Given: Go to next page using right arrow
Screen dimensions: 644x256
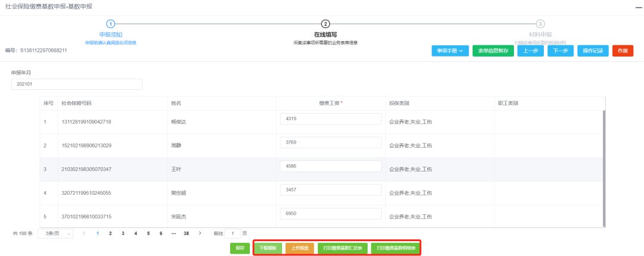Looking at the screenshot, I should [x=200, y=233].
